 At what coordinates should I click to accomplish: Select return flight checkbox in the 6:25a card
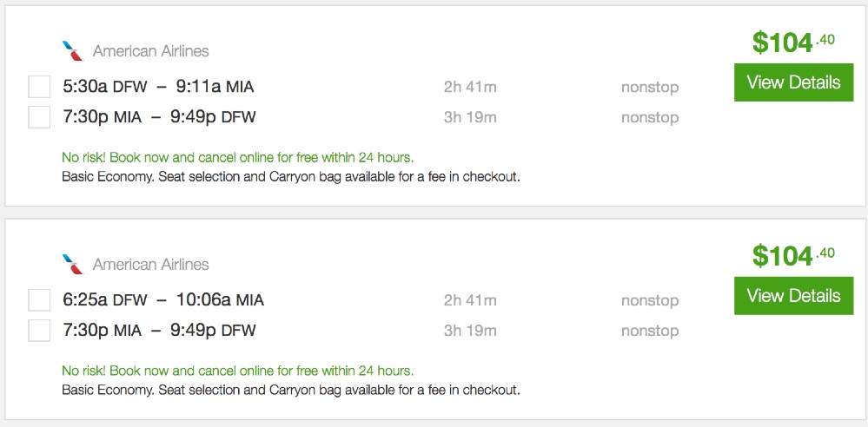click(x=39, y=331)
